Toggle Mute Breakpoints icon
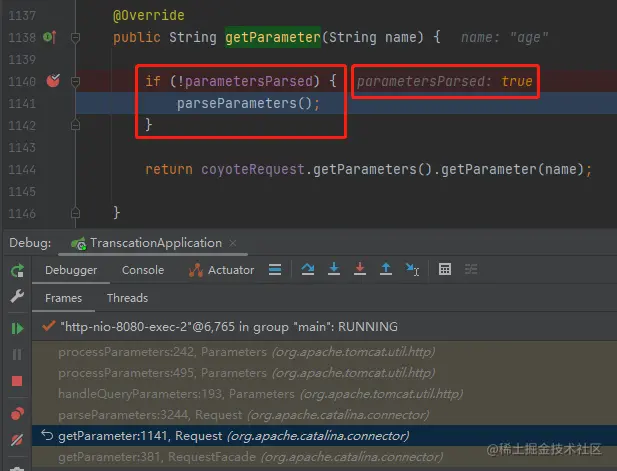The width and height of the screenshot is (617, 471). tap(17, 440)
